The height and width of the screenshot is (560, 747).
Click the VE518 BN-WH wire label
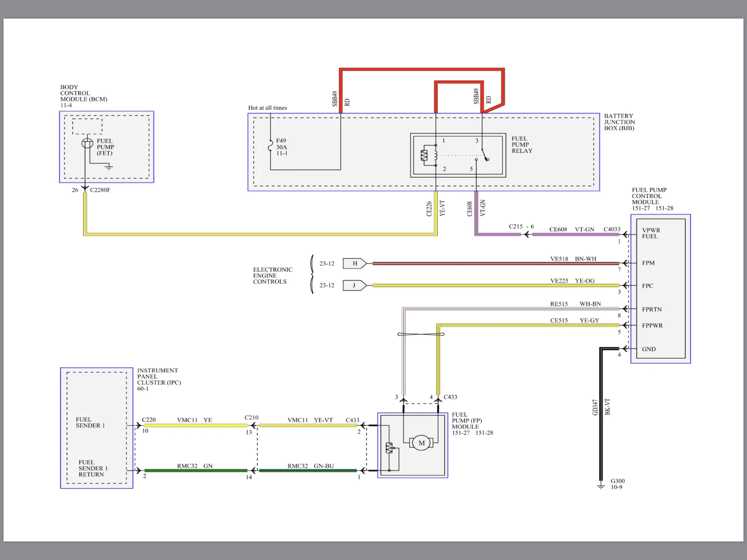(x=573, y=259)
